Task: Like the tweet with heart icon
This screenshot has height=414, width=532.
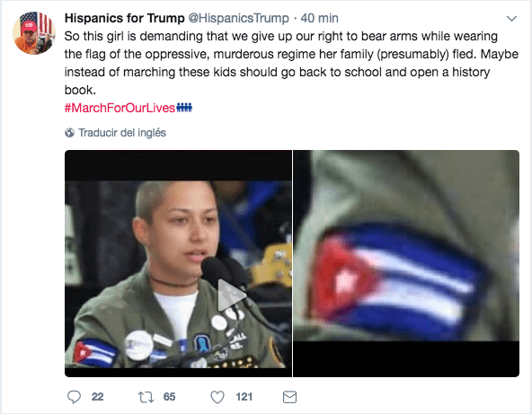Action: click(x=217, y=397)
